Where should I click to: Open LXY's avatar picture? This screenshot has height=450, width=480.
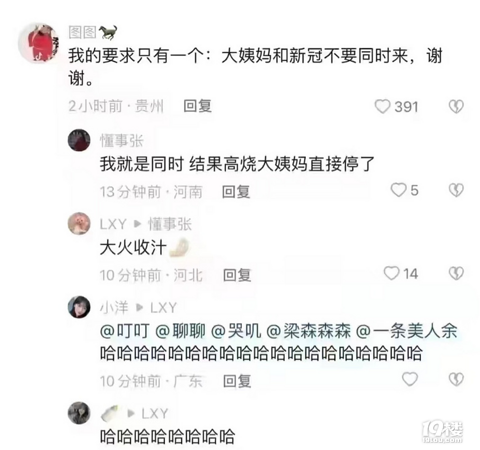point(79,223)
